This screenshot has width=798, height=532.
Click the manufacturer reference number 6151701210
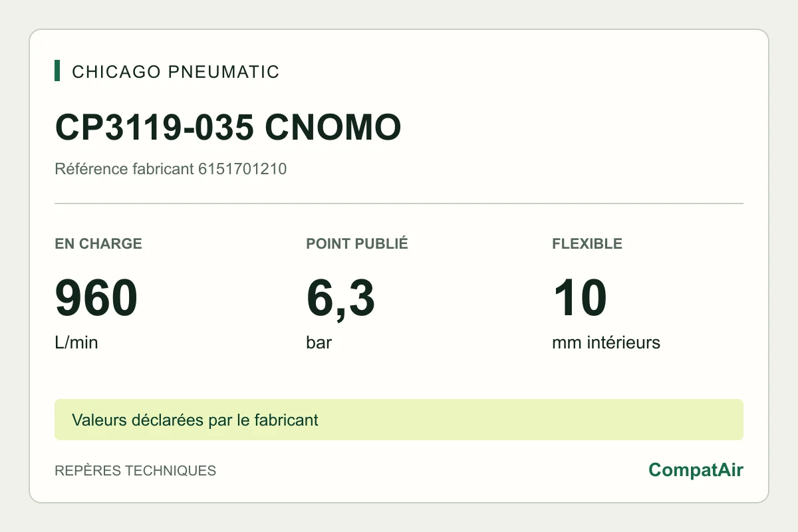point(242,169)
